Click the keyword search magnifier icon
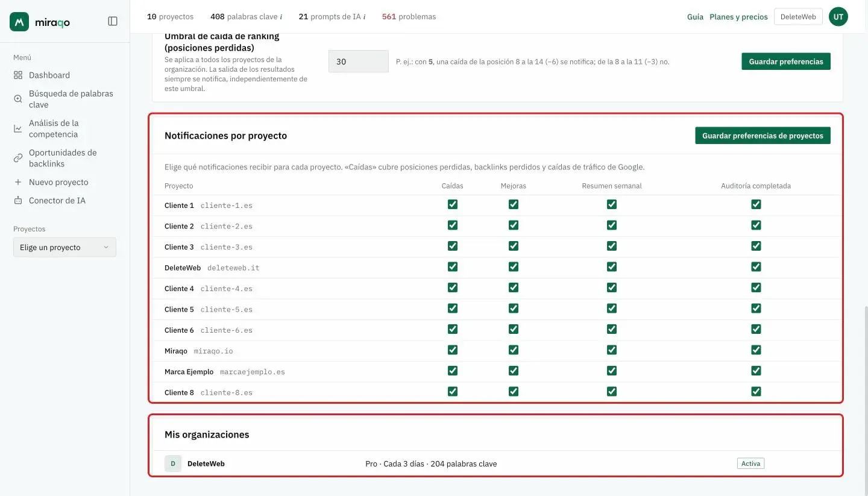The width and height of the screenshot is (868, 496). coord(18,99)
